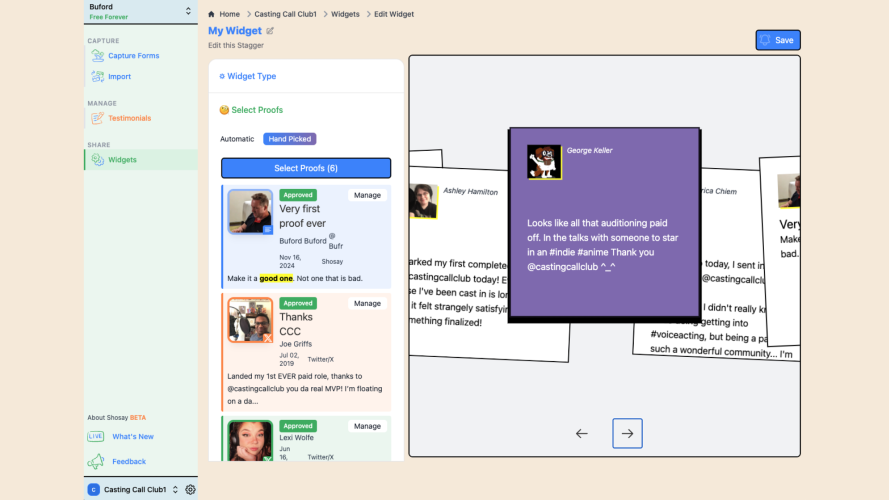Click the highlighted 'good one' text
The image size is (889, 500).
tap(276, 278)
